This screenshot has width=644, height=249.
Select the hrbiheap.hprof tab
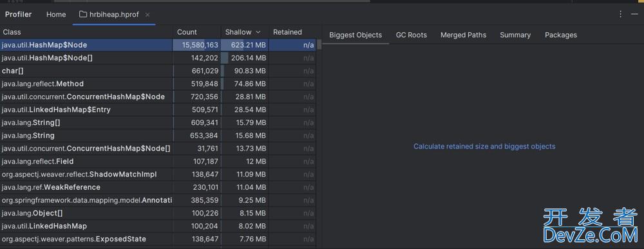114,14
